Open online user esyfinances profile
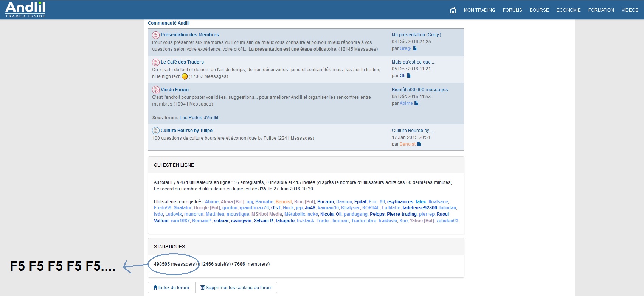Image resolution: width=644 pixels, height=296 pixels. [400, 202]
